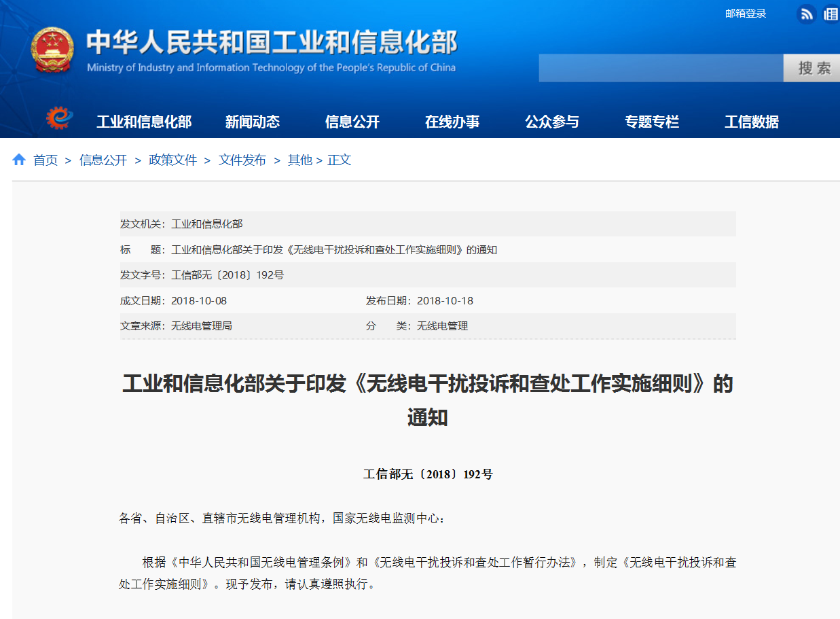
Task: Go to 其他 in breadcrumb
Action: 300,160
